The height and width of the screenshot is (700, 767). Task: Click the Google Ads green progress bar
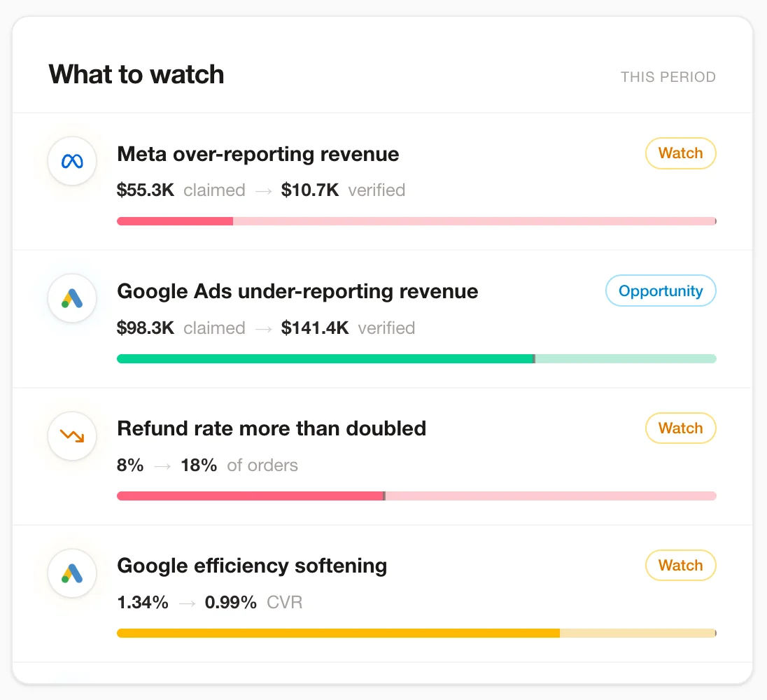pyautogui.click(x=417, y=358)
